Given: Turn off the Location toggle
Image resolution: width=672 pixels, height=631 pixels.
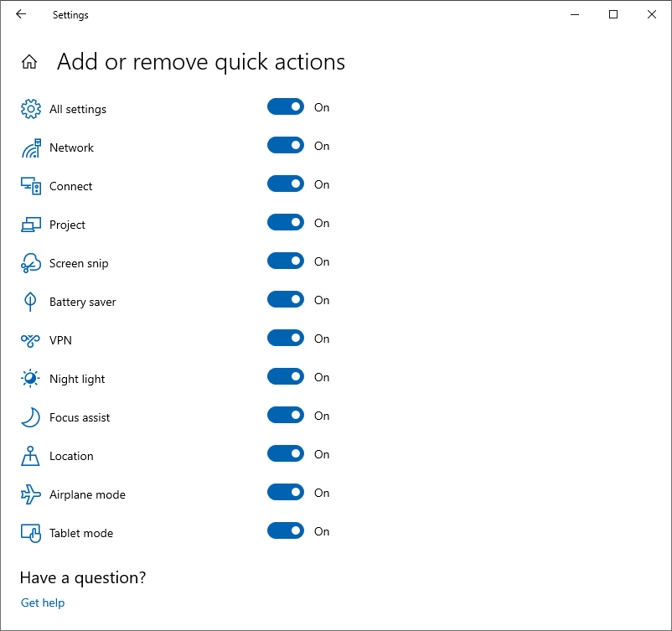Looking at the screenshot, I should pos(286,453).
